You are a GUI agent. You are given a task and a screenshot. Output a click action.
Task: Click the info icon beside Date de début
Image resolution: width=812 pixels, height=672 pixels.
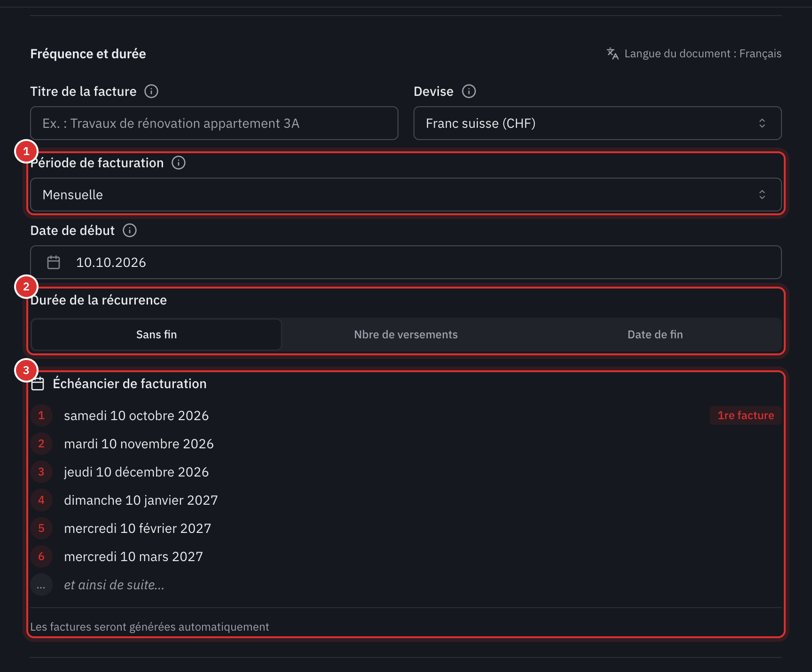(130, 230)
